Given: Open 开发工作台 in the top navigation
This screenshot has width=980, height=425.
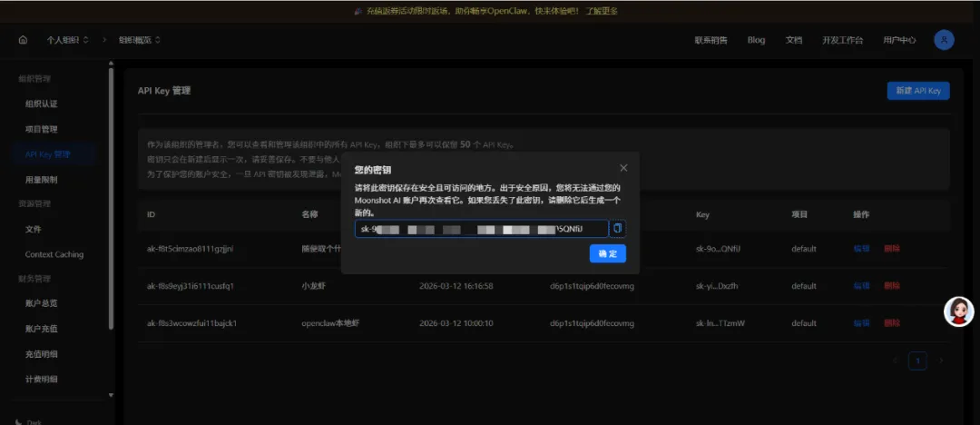Looking at the screenshot, I should (842, 40).
